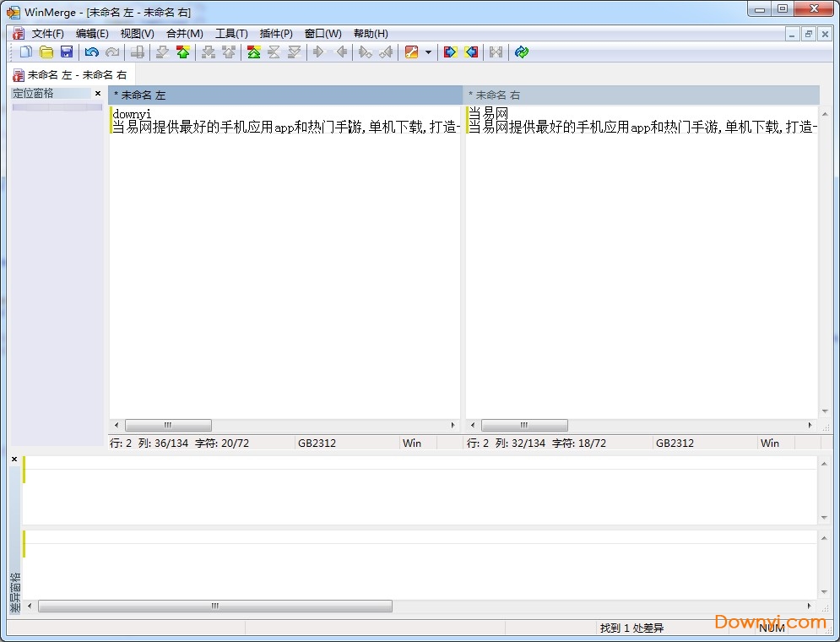Click inside the left file edit pane
Screen dimensions: 840x642
coord(279,253)
